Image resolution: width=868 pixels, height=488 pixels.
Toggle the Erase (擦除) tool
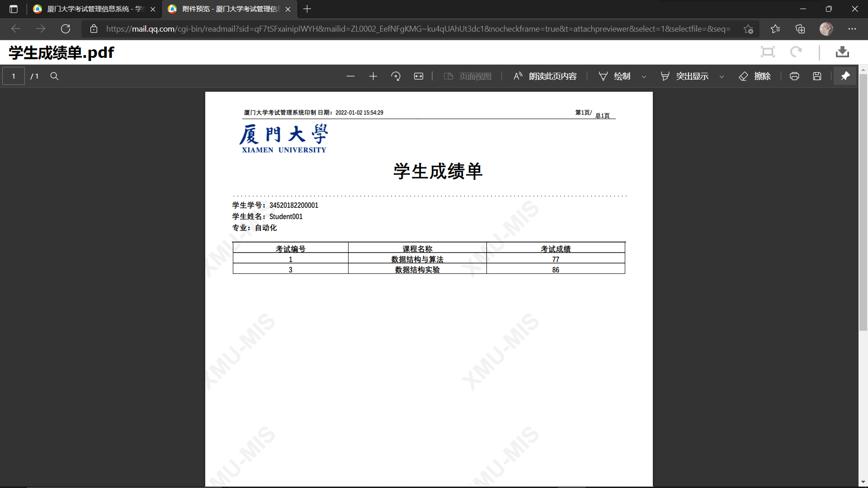coord(755,76)
